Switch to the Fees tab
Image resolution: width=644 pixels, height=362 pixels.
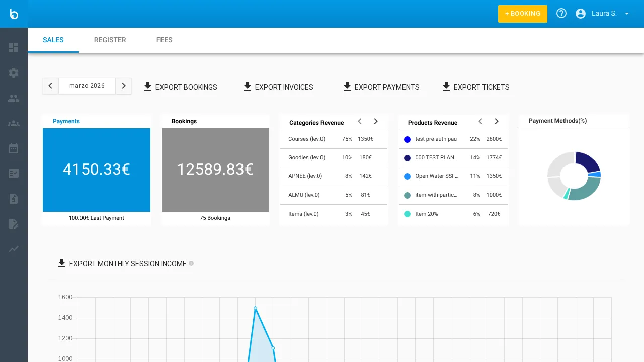(x=165, y=40)
